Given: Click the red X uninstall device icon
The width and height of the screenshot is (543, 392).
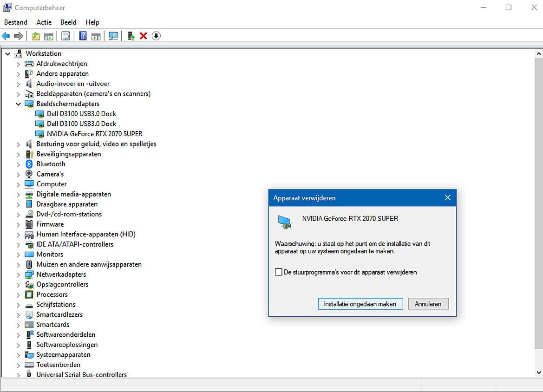Looking at the screenshot, I should 144,36.
